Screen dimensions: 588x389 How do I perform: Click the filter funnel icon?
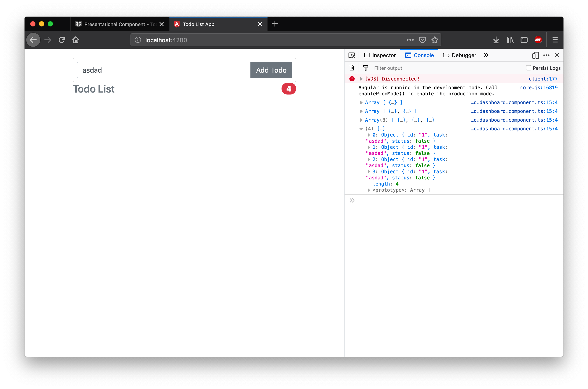(x=365, y=68)
